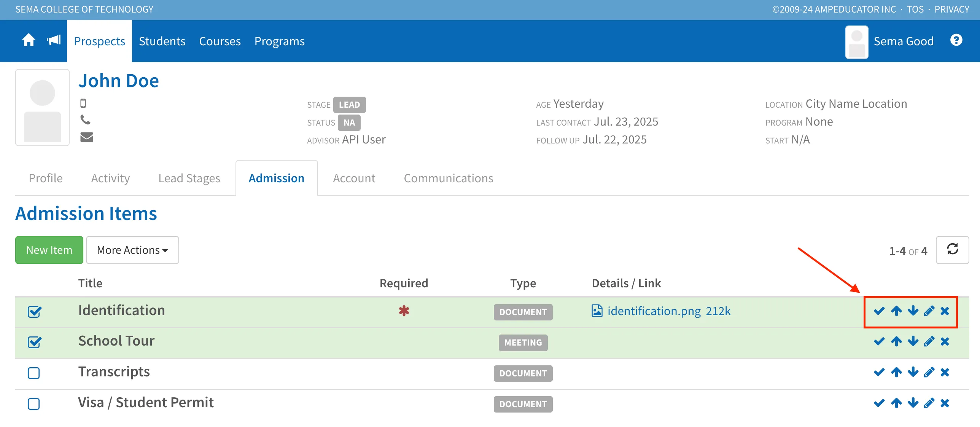This screenshot has height=427, width=980.
Task: Edit the School Tour item
Action: tap(929, 342)
